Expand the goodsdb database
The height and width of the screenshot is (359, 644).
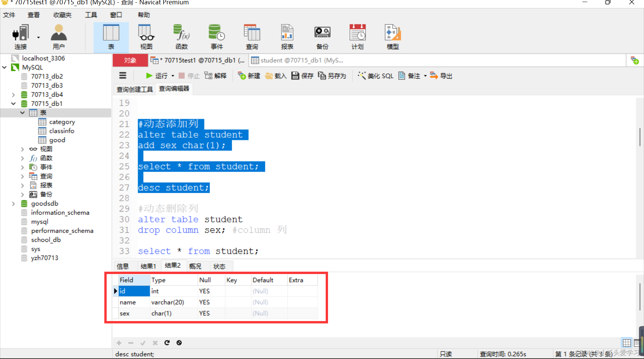click(13, 204)
